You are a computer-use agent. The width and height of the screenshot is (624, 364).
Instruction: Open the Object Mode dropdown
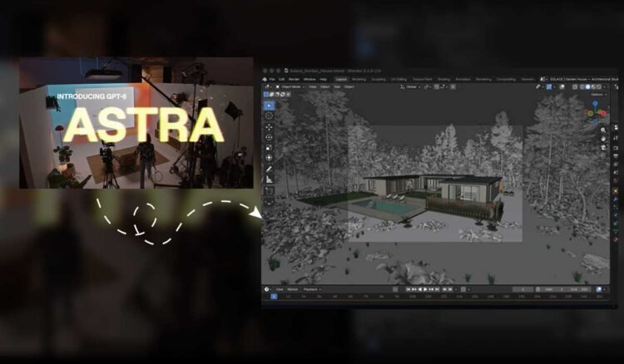click(291, 86)
